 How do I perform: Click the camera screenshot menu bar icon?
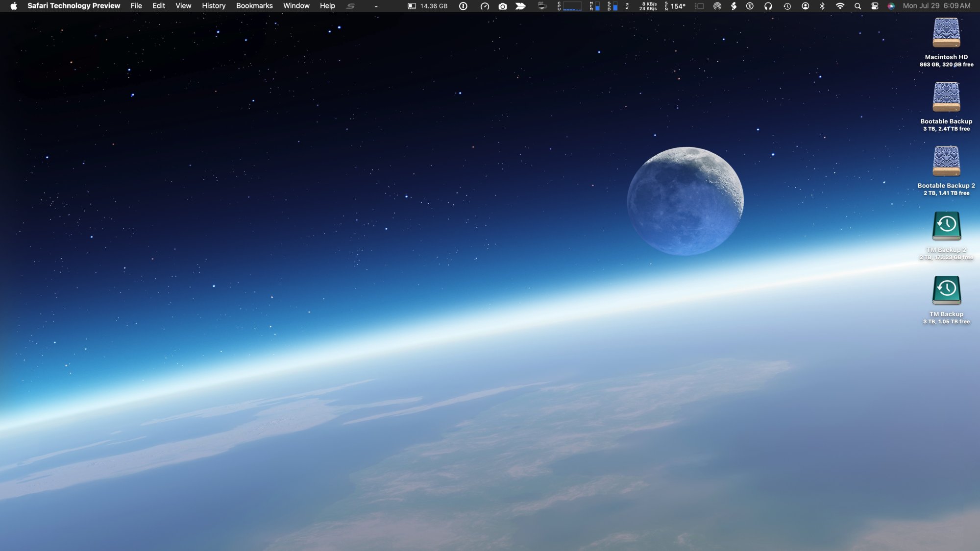point(503,6)
